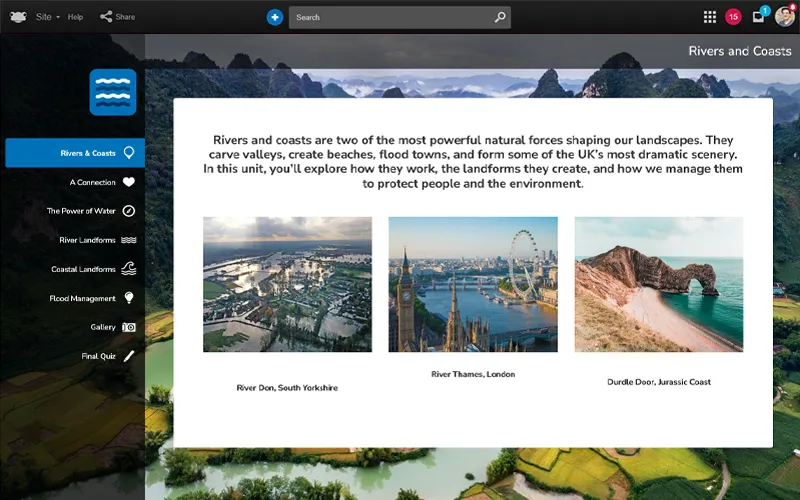Open the Help menu
Viewport: 800px width, 500px height.
click(75, 17)
